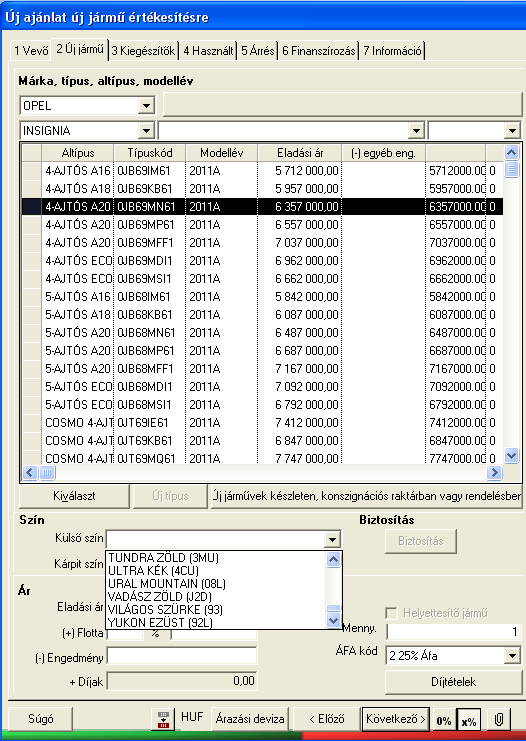Screen dimensions: 526x741
Task: Select VILÁGOS SZÜRKE (93) color
Action: tap(216, 610)
